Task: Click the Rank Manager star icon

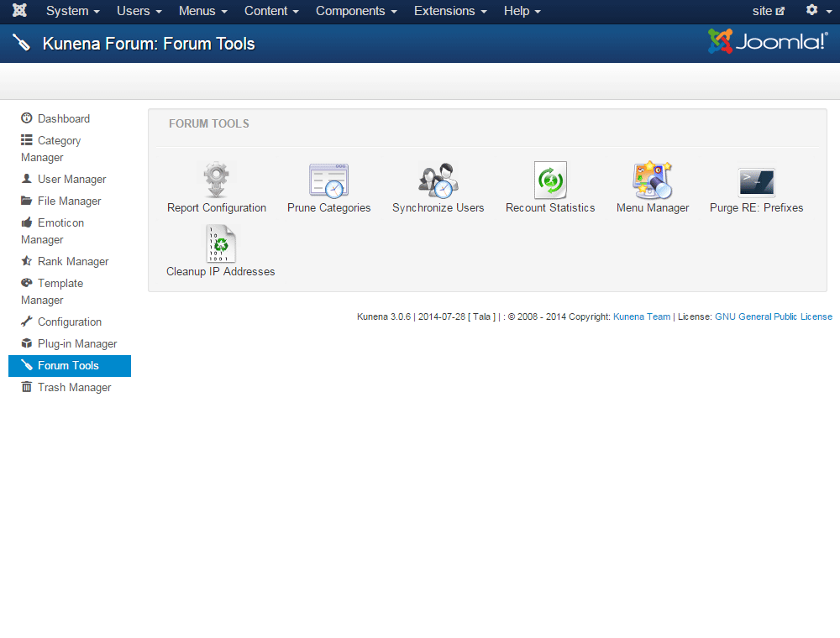Action: [26, 261]
